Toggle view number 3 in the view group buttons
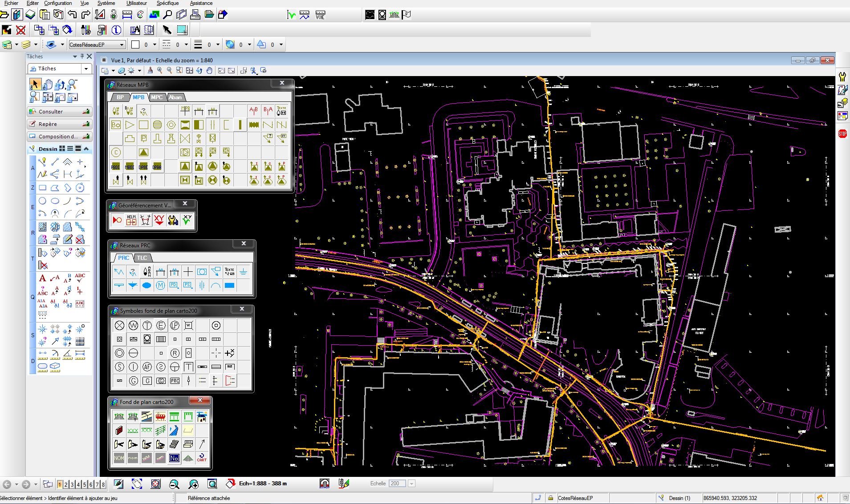Image resolution: width=850 pixels, height=504 pixels. pos(72,484)
